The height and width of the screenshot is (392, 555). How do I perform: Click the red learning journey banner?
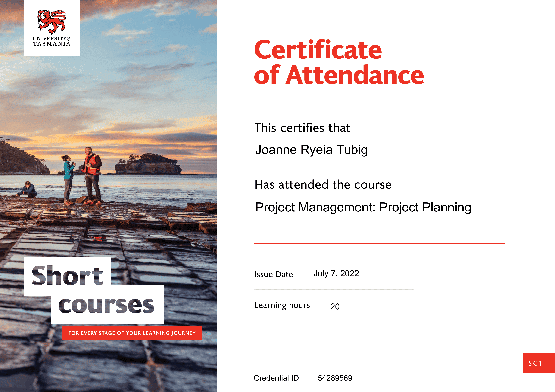[x=132, y=333]
